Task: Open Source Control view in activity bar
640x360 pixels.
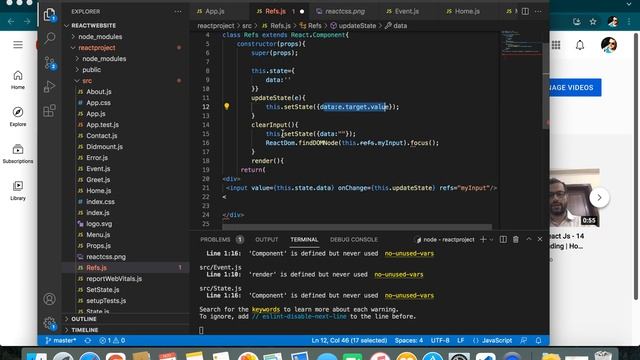Action: coord(49,63)
